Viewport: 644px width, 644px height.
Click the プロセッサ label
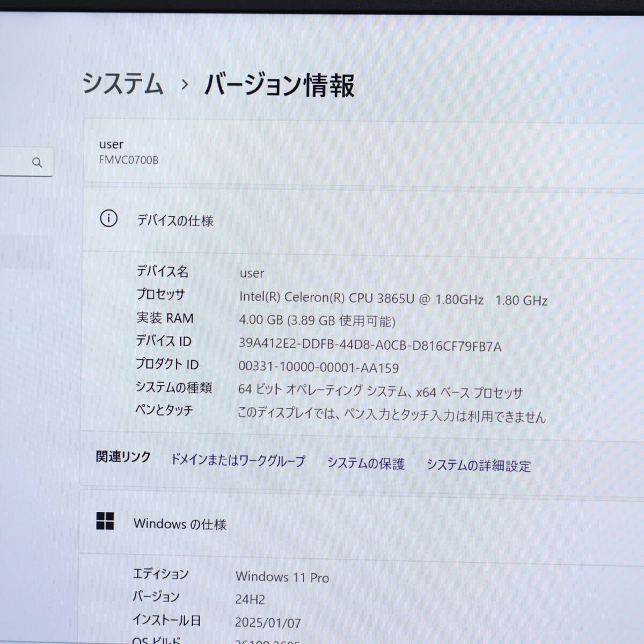point(160,294)
